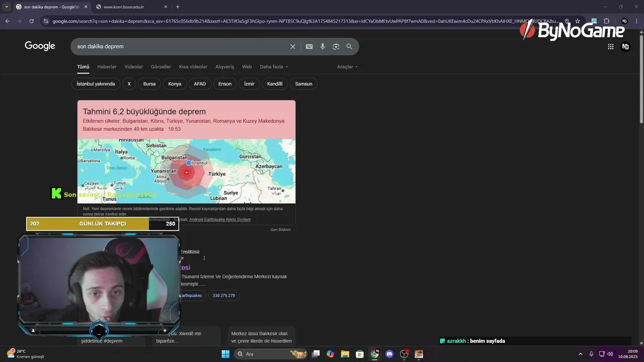Screen dimensions: 644x362
Task: Expand the Daha fazla menu
Action: pos(274,67)
